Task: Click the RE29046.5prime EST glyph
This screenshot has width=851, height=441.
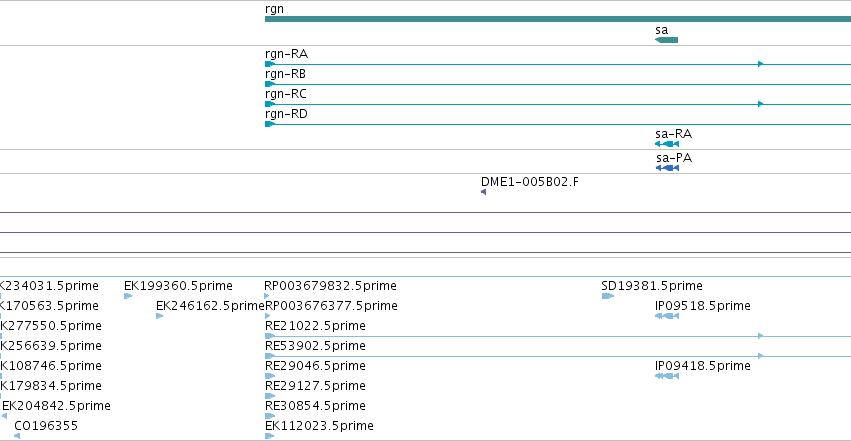Action: click(x=270, y=376)
